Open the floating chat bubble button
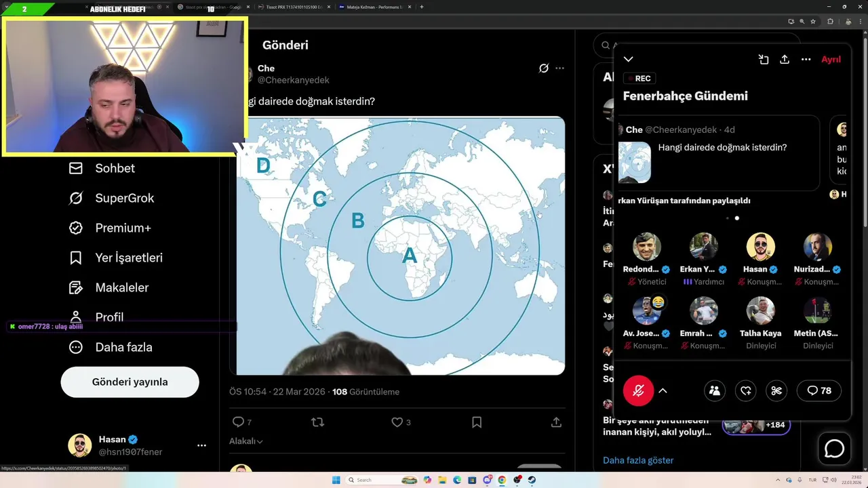This screenshot has width=868, height=488. (x=834, y=449)
